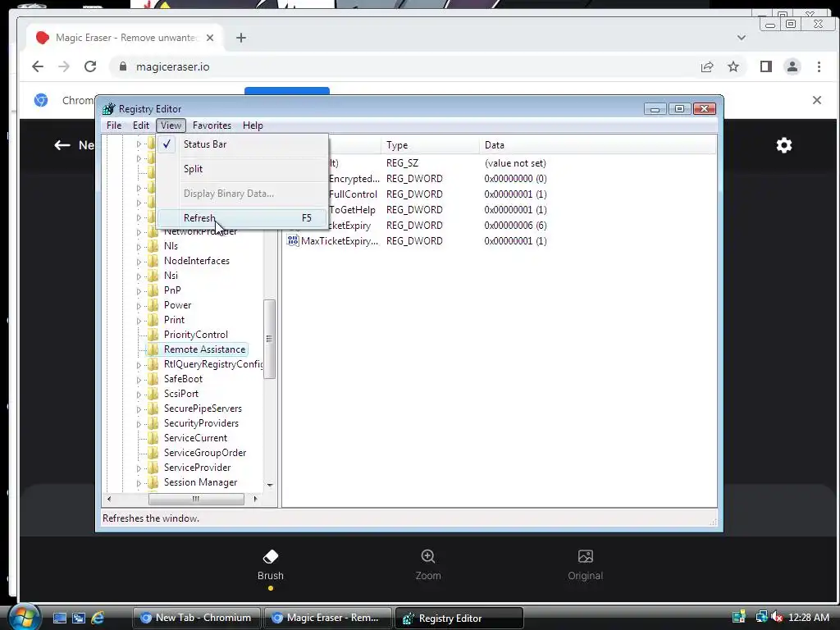Viewport: 840px width, 630px height.
Task: Click the Type column header
Action: 430,145
